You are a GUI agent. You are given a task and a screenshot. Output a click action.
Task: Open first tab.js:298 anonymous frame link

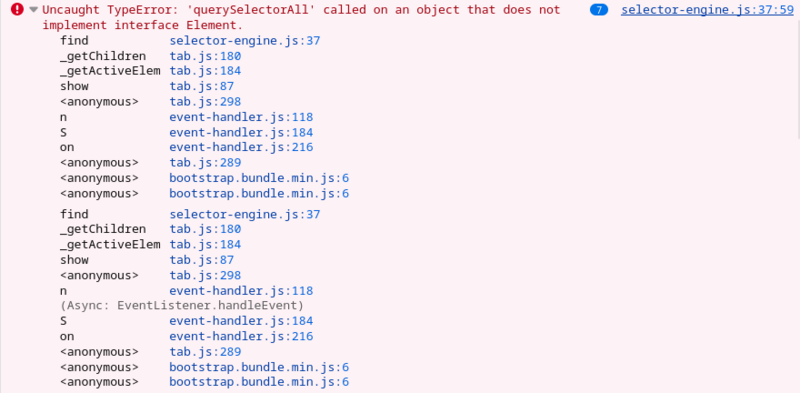(205, 102)
